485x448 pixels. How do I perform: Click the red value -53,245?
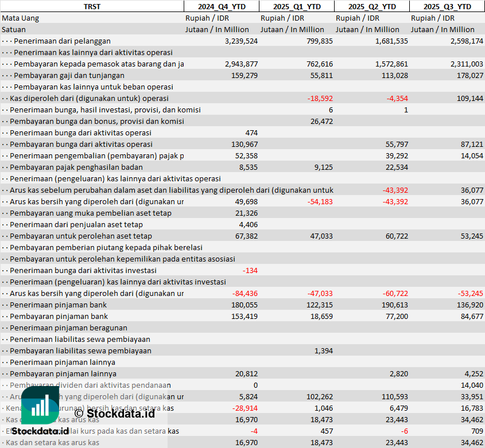pyautogui.click(x=471, y=294)
